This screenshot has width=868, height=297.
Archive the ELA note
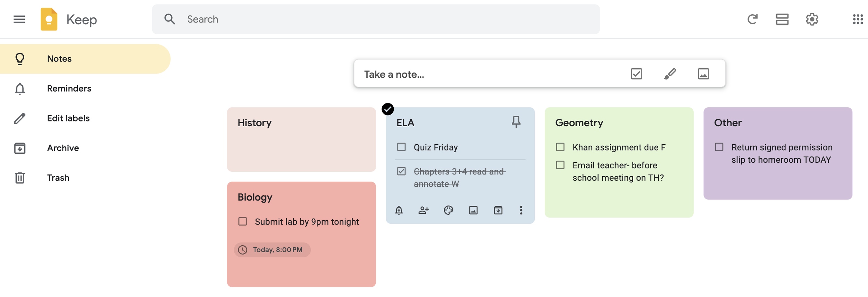tap(498, 210)
